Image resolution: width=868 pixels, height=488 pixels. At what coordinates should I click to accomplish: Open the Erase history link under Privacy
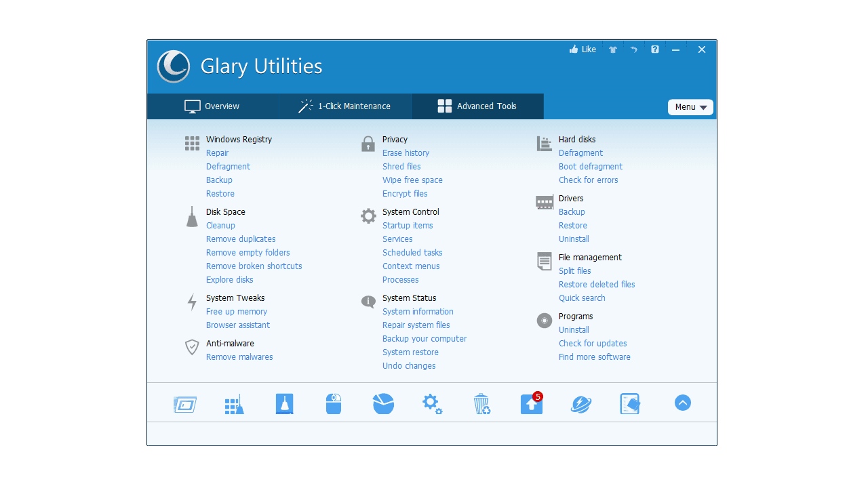(406, 152)
